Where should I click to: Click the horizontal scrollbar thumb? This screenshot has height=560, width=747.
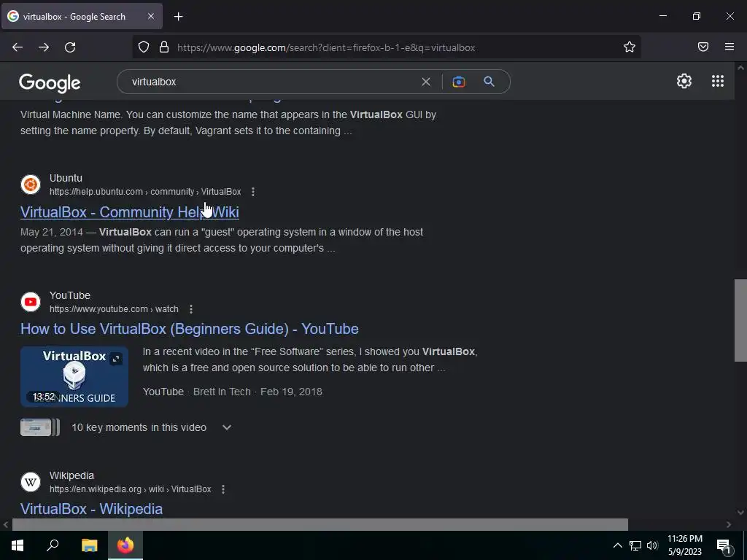click(x=320, y=524)
